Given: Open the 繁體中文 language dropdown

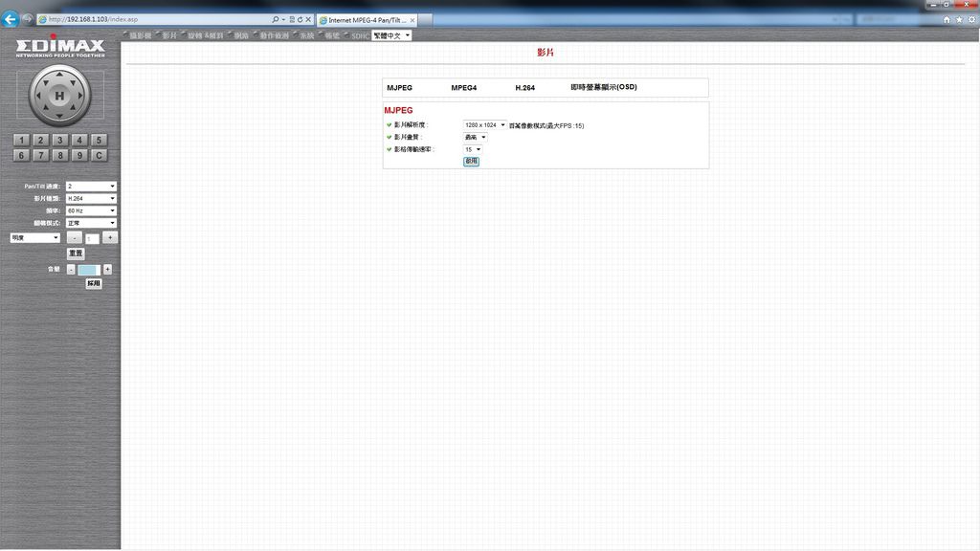Looking at the screenshot, I should coord(391,35).
